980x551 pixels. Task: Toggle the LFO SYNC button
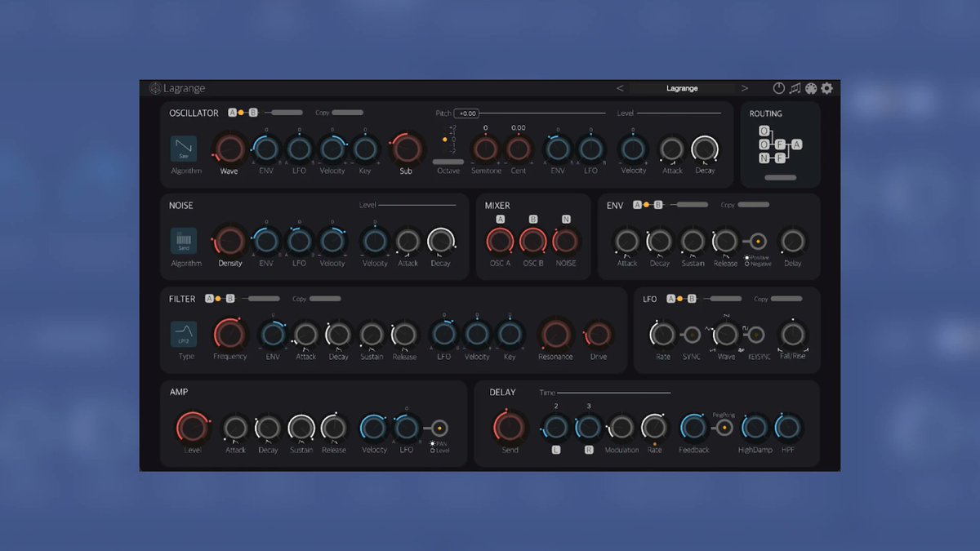click(692, 334)
